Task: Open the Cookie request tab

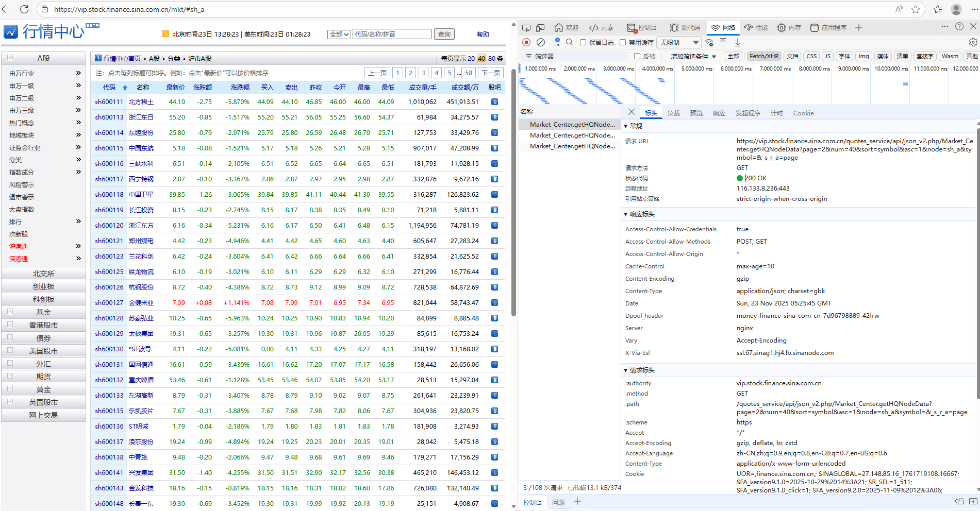Action: pyautogui.click(x=804, y=113)
